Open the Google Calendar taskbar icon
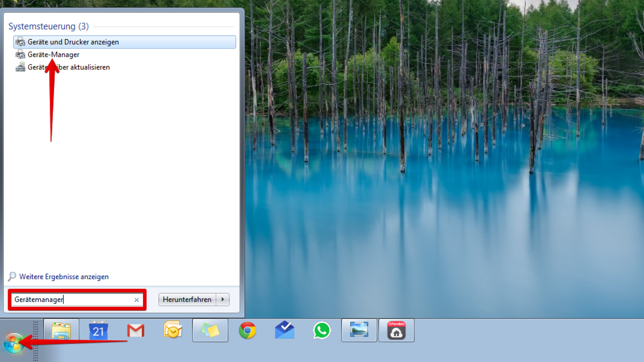This screenshot has height=362, width=644. (98, 331)
